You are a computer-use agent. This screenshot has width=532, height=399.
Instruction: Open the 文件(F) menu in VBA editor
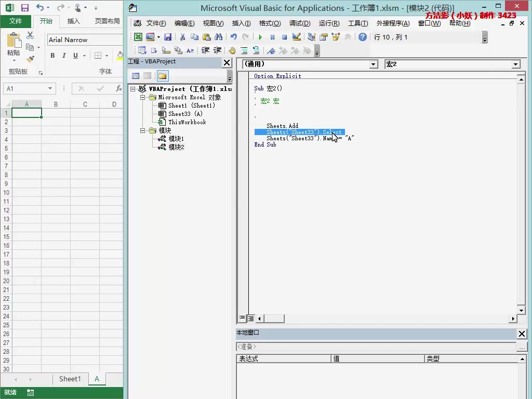pyautogui.click(x=156, y=23)
